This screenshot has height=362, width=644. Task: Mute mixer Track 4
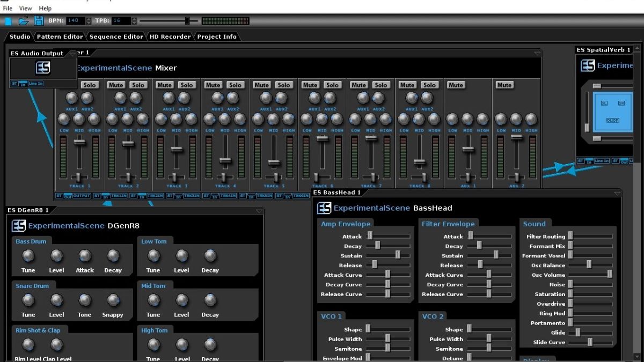pyautogui.click(x=213, y=85)
